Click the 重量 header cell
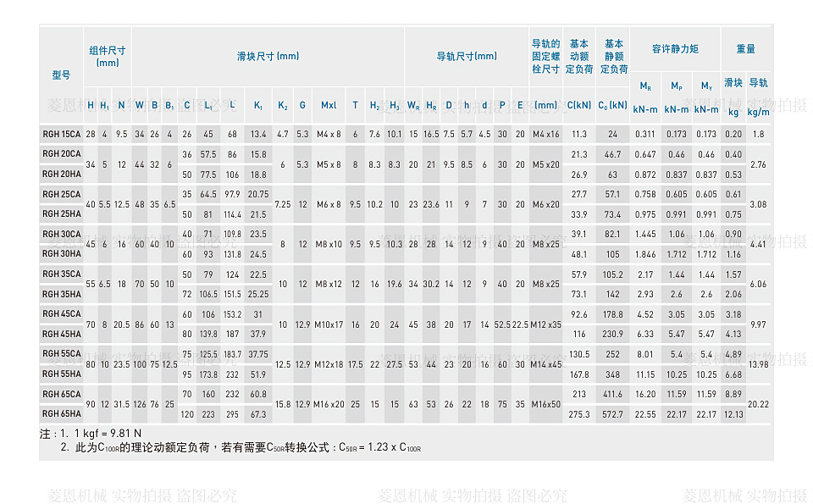Image resolution: width=813 pixels, height=504 pixels. 745,49
